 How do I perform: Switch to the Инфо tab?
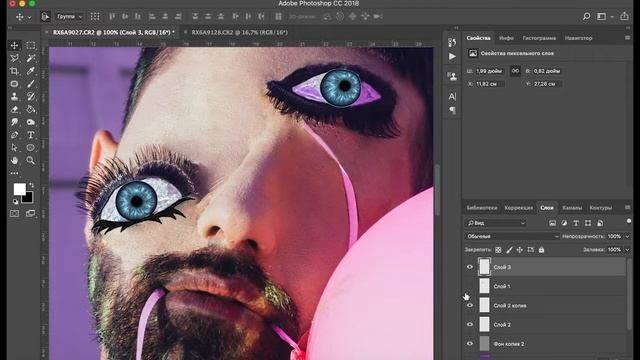[506, 38]
